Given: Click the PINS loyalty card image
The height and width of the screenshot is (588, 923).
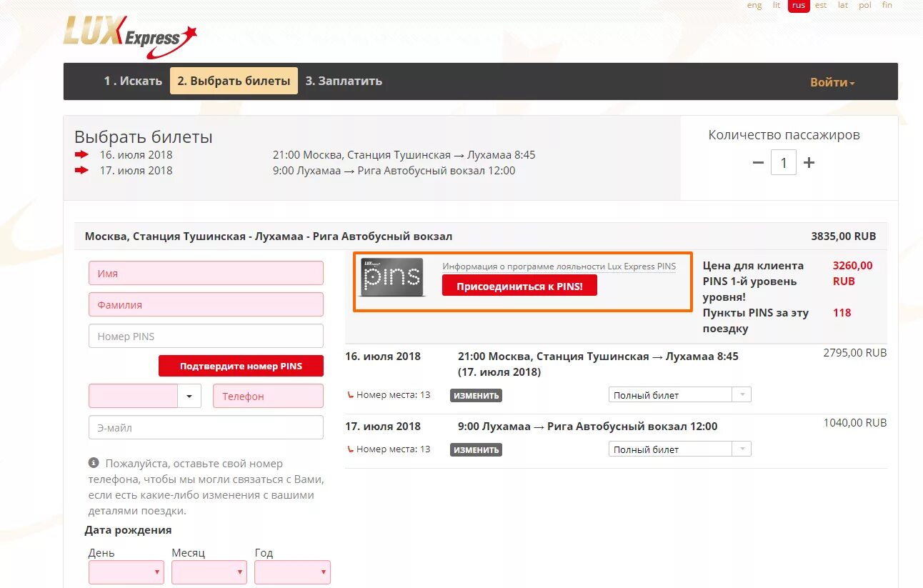Looking at the screenshot, I should pos(392,277).
